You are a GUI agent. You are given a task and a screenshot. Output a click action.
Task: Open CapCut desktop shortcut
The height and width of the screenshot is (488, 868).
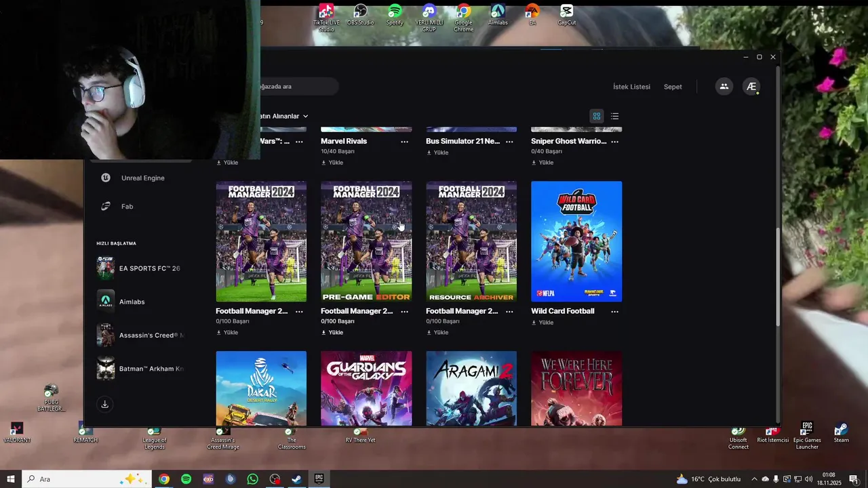click(x=567, y=16)
